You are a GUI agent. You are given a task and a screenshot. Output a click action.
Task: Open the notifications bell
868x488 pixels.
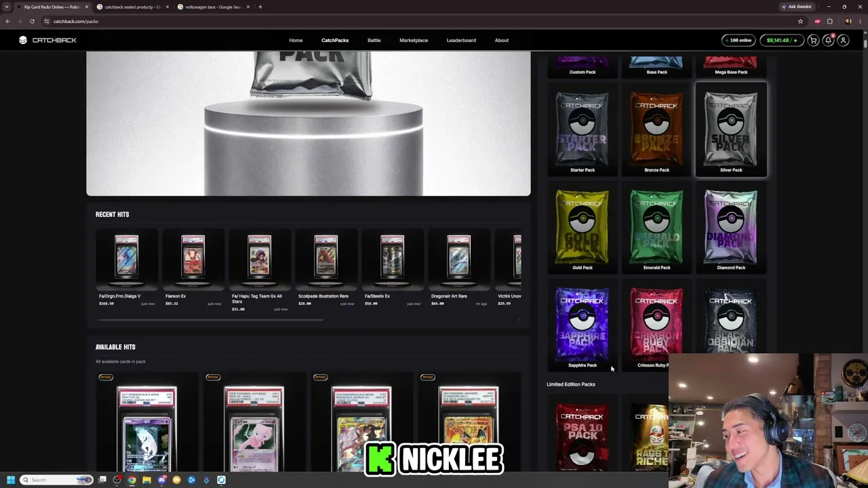828,41
